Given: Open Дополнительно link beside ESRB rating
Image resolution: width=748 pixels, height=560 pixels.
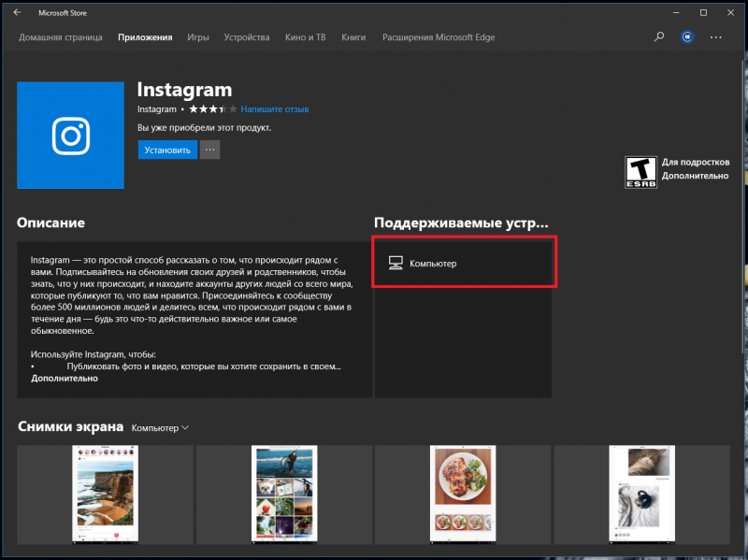Looking at the screenshot, I should point(695,176).
